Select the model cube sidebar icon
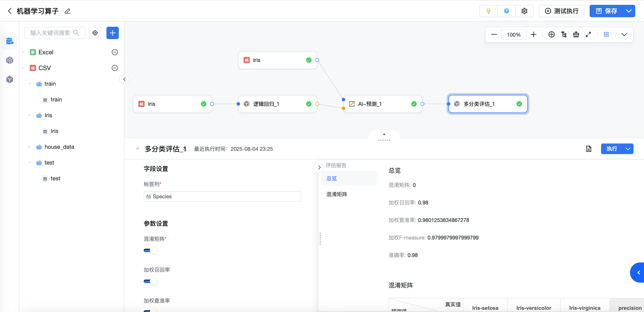This screenshot has height=312, width=644. pyautogui.click(x=9, y=80)
